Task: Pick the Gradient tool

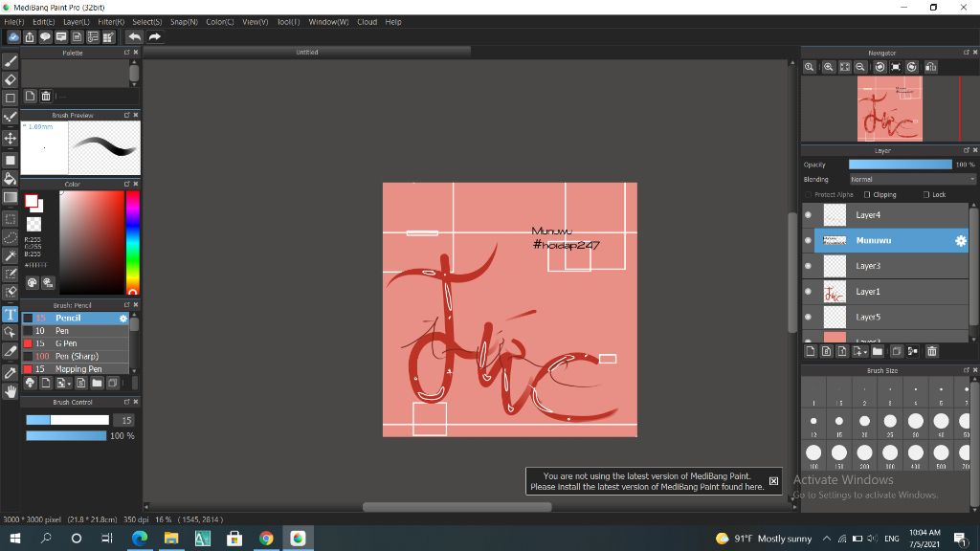Action: coord(10,197)
